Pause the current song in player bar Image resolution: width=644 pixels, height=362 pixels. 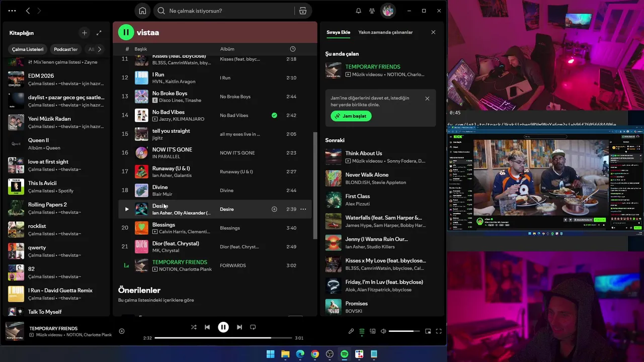click(x=223, y=327)
